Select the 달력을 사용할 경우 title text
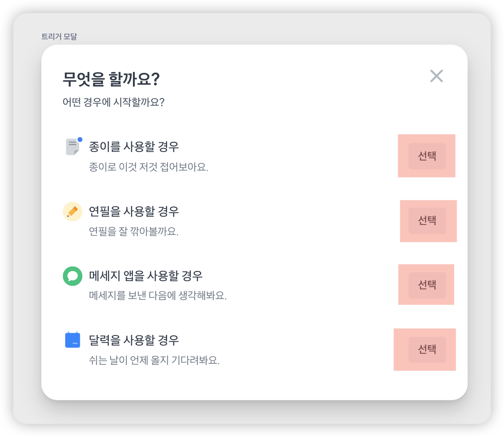Screen dimensions: 504x437 pos(134,340)
